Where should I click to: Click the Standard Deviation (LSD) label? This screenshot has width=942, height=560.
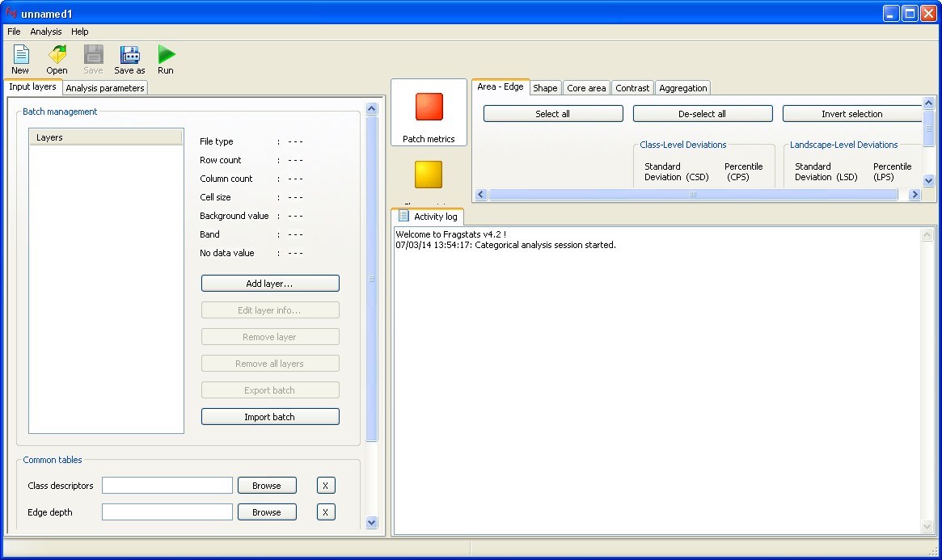826,171
